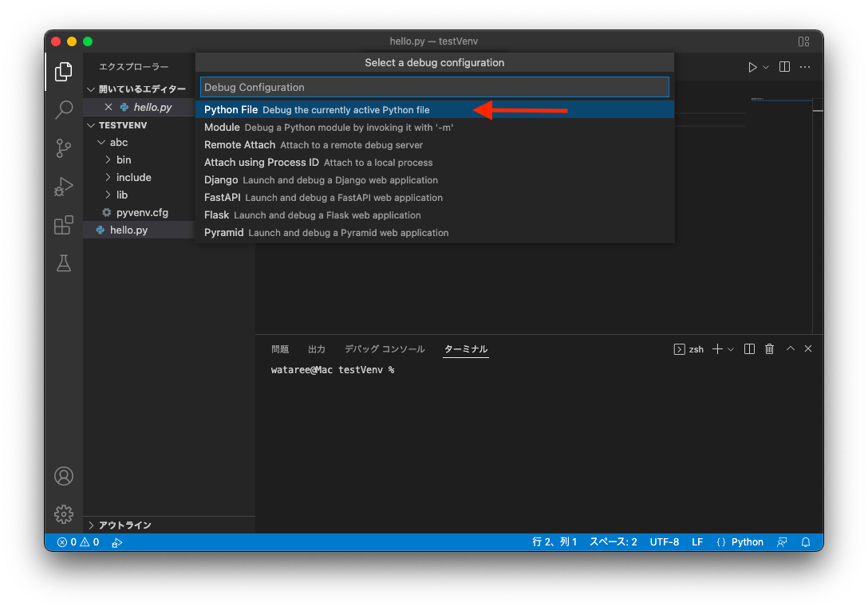Choose Python File debug configuration

pyautogui.click(x=435, y=109)
